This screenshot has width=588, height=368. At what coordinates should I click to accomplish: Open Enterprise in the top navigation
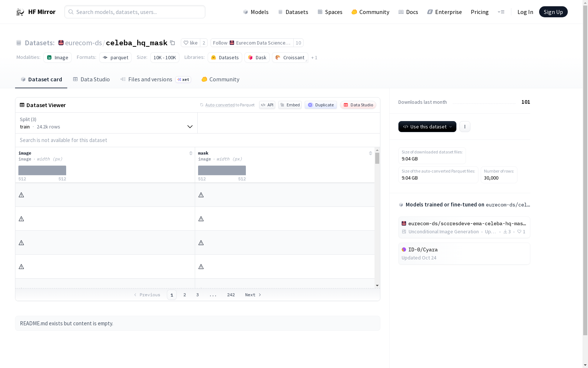(445, 12)
